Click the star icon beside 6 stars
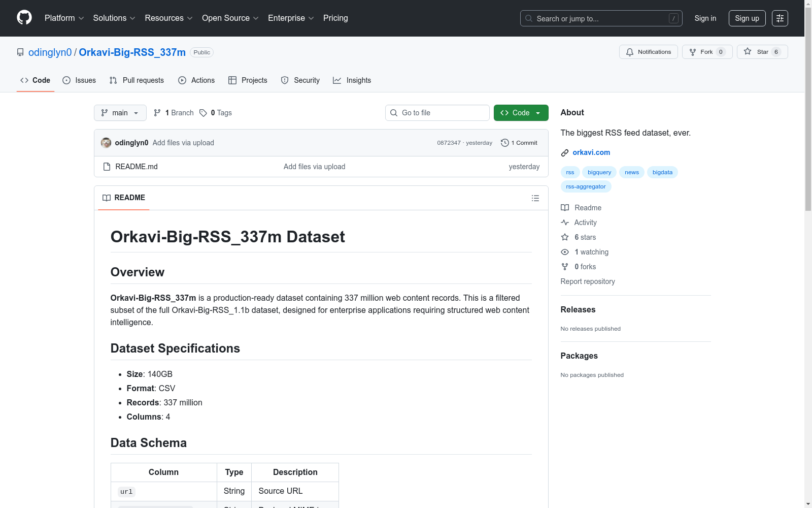 point(565,237)
